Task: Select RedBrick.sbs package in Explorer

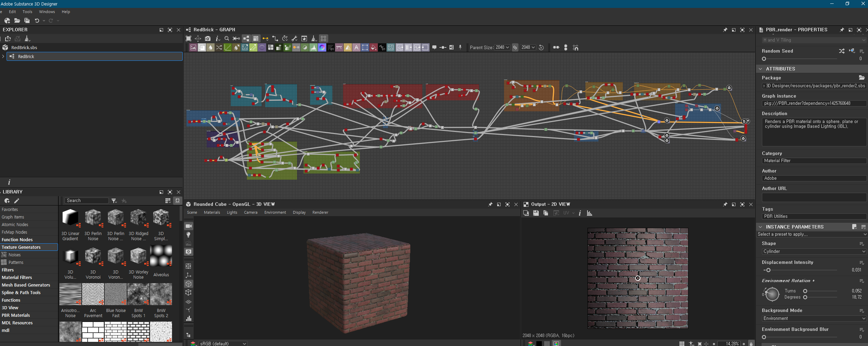Action: (x=24, y=47)
